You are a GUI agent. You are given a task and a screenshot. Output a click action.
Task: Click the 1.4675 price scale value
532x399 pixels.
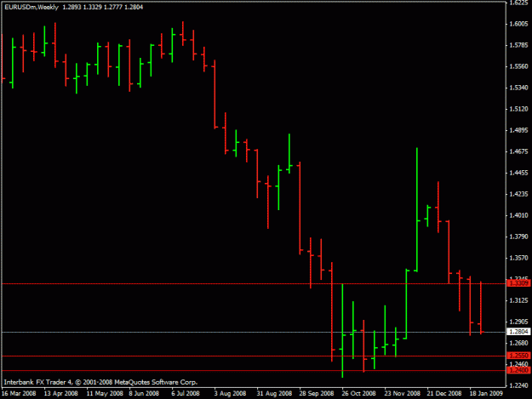518,151
